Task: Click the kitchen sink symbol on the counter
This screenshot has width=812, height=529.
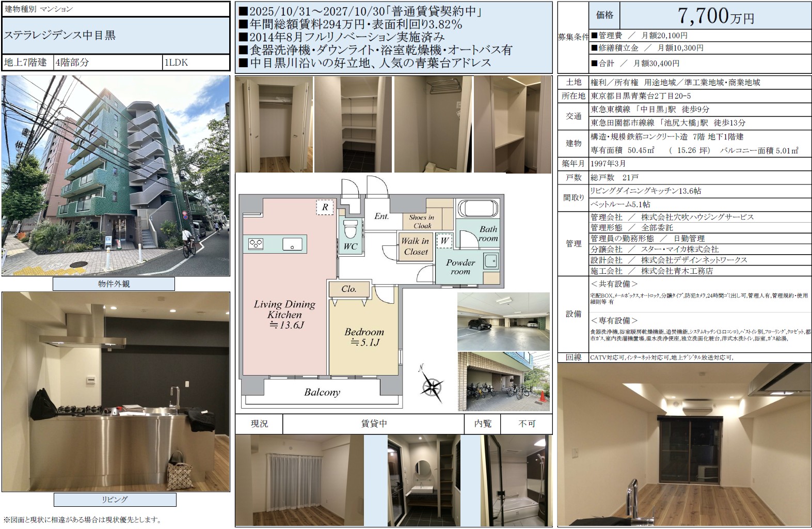Action: (x=292, y=244)
